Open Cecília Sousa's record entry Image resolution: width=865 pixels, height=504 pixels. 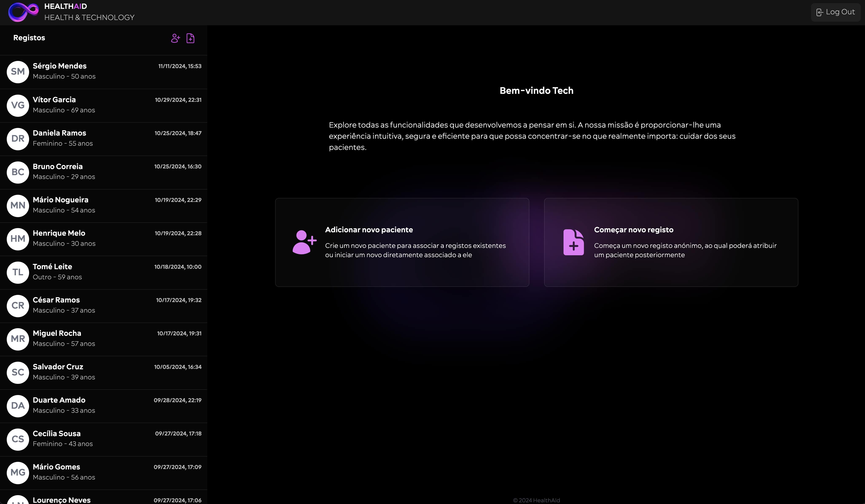(103, 439)
